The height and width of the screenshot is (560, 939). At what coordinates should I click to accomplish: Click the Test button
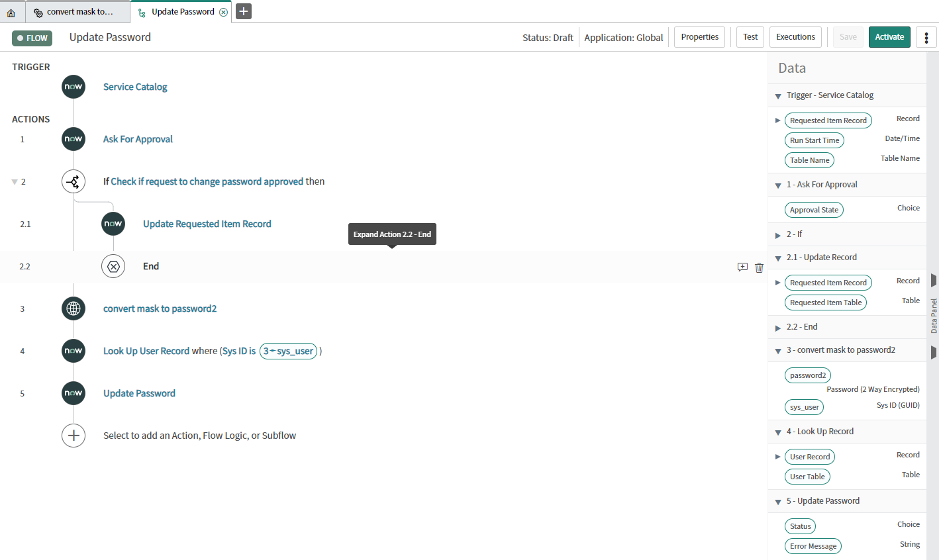750,37
